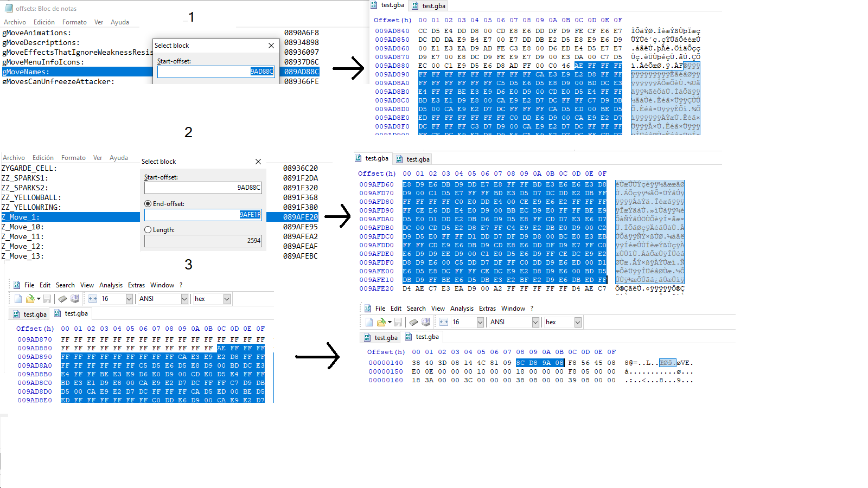Click the highlighted gMoveNames: line in Notepad
The height and width of the screenshot is (488, 868).
coord(76,72)
